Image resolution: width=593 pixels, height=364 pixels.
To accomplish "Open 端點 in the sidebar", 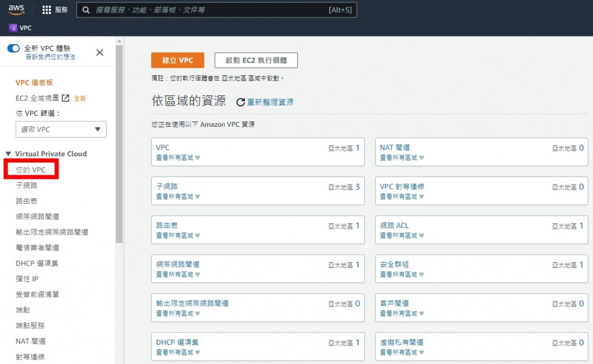I will click(23, 310).
